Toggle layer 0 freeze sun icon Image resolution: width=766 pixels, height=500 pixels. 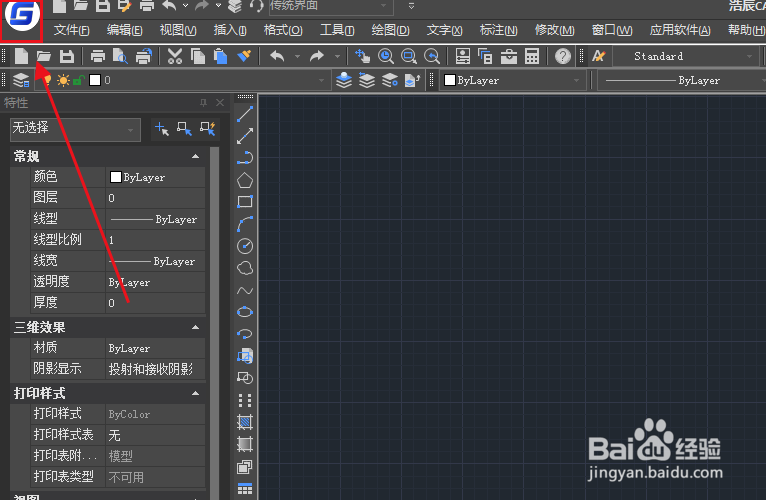click(x=64, y=80)
